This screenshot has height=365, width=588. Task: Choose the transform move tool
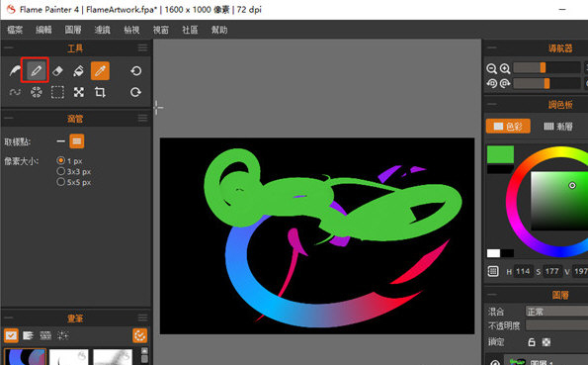[79, 92]
